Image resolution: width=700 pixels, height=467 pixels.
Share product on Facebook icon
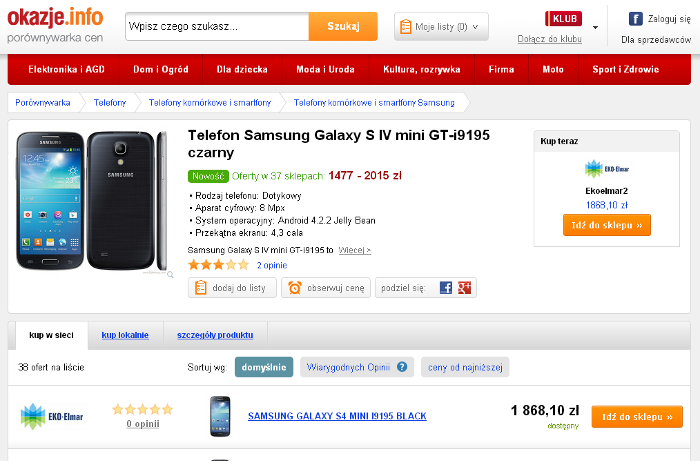pos(446,288)
